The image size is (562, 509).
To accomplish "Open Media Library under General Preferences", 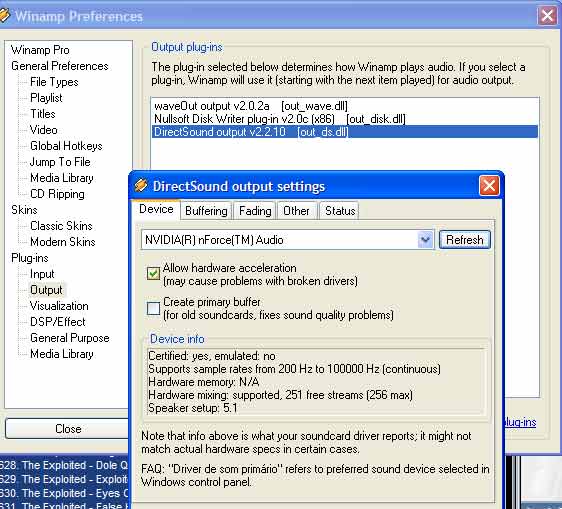I will click(x=62, y=178).
